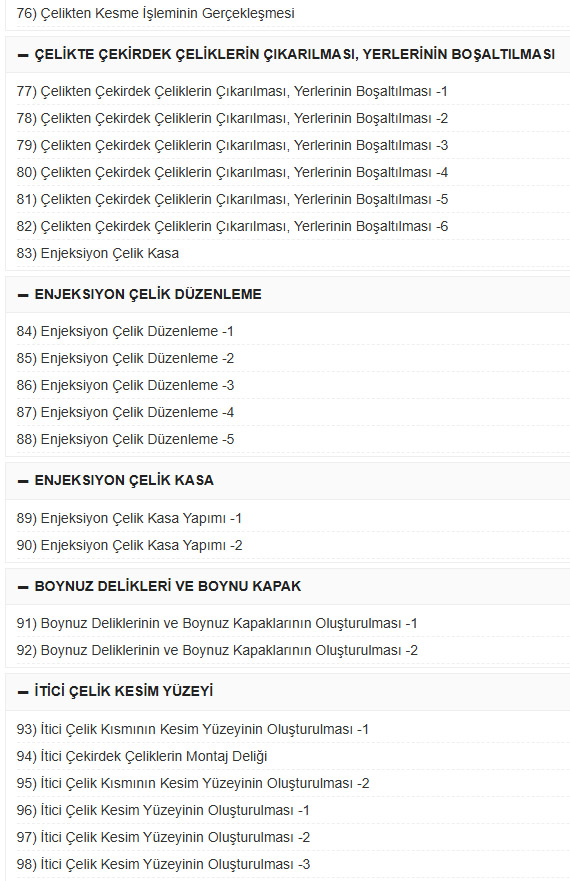Open lesson 83 Enjeksiyon Çelik Kasa
Screen dimensions: 570x881
pyautogui.click(x=98, y=253)
